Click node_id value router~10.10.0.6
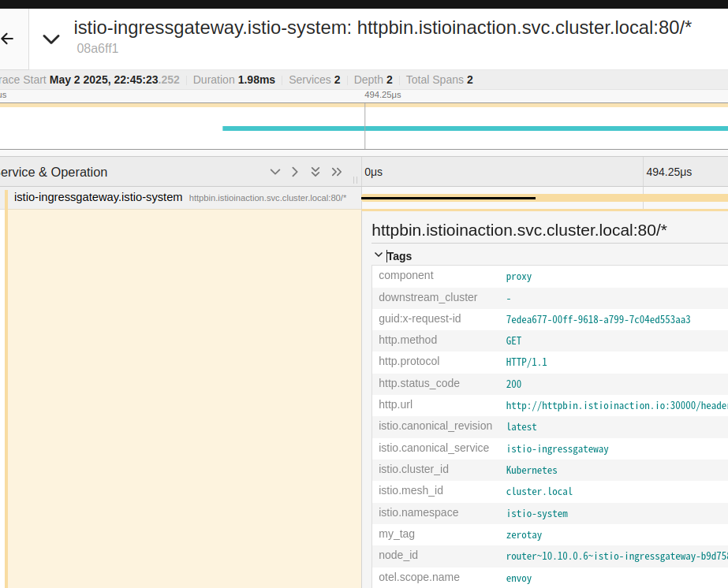The image size is (728, 588). 617,556
